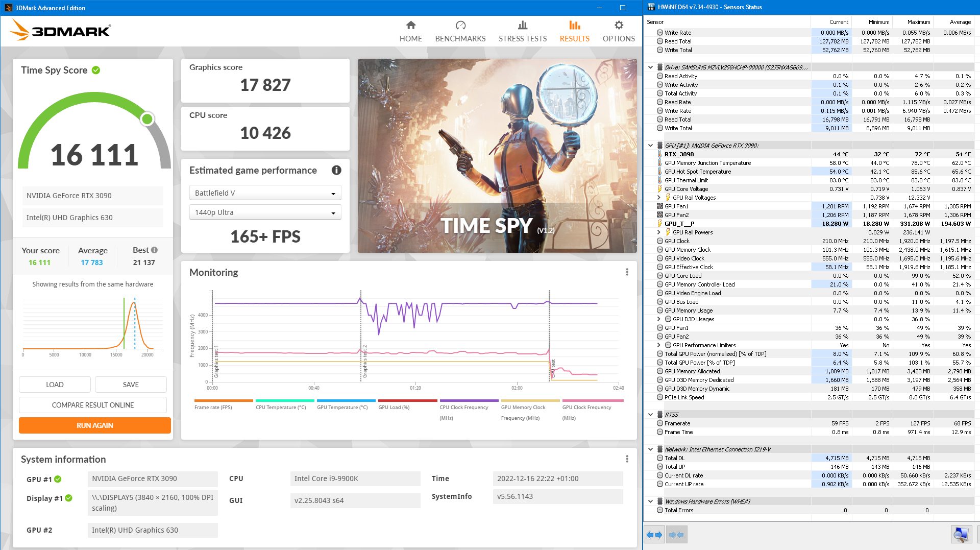
Task: Click the green check beside Display #1
Action: tap(69, 498)
